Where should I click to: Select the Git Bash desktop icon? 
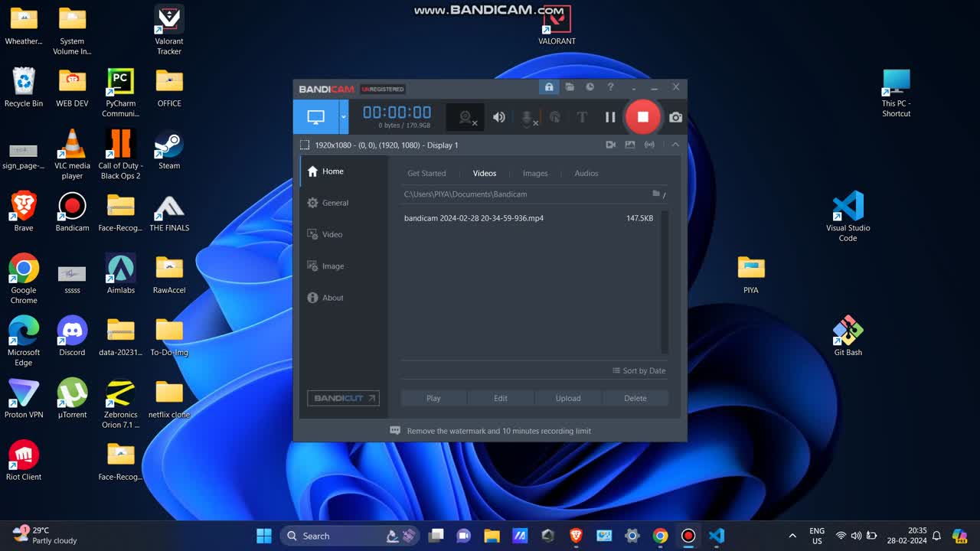pyautogui.click(x=848, y=337)
